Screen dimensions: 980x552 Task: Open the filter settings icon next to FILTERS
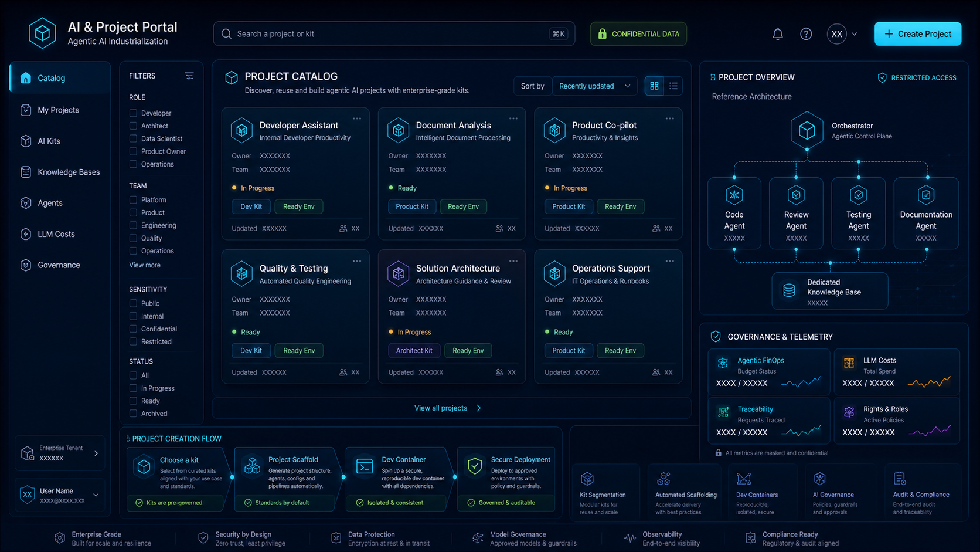189,76
